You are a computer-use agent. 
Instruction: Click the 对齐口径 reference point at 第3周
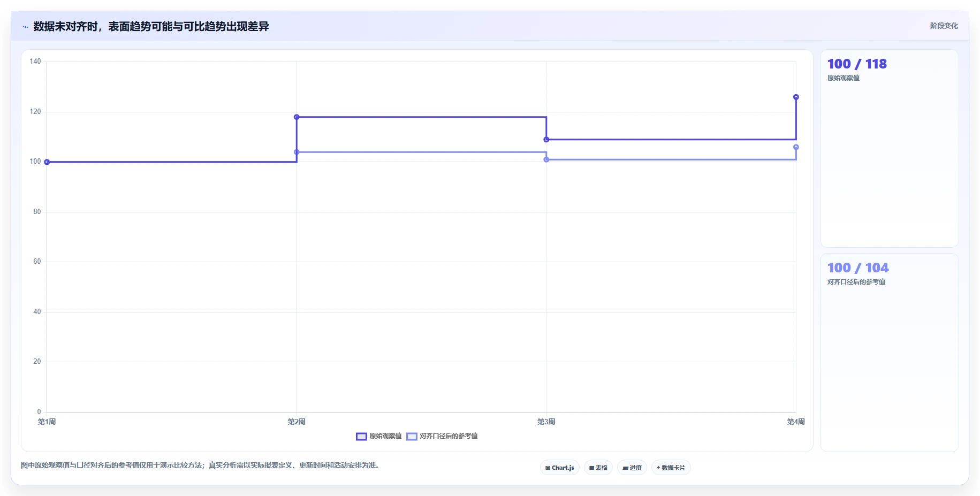[546, 159]
